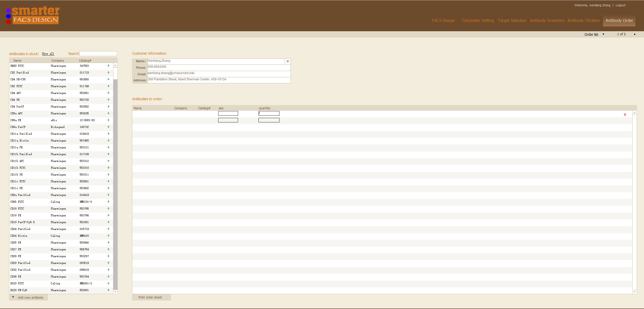
Task: Click plus icon for CD4 APC row
Action: [108, 93]
